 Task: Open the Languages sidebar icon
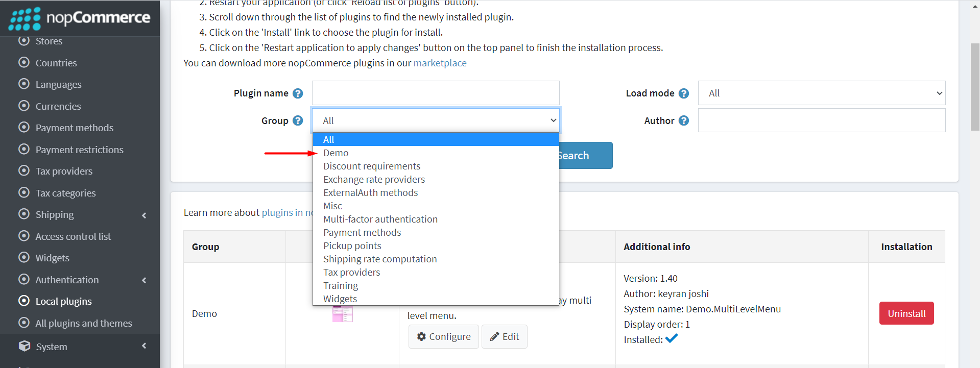click(25, 84)
